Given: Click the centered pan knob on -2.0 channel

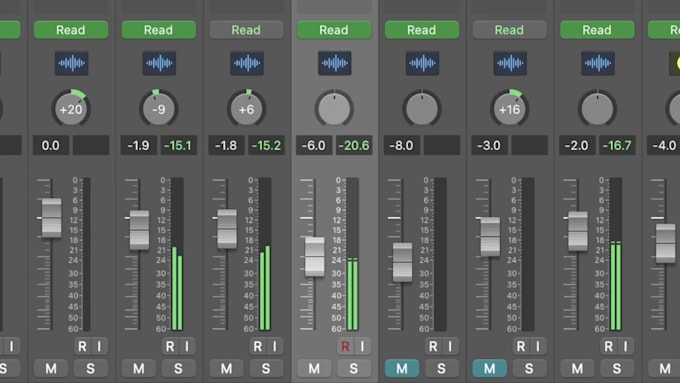Looking at the screenshot, I should pos(597,108).
